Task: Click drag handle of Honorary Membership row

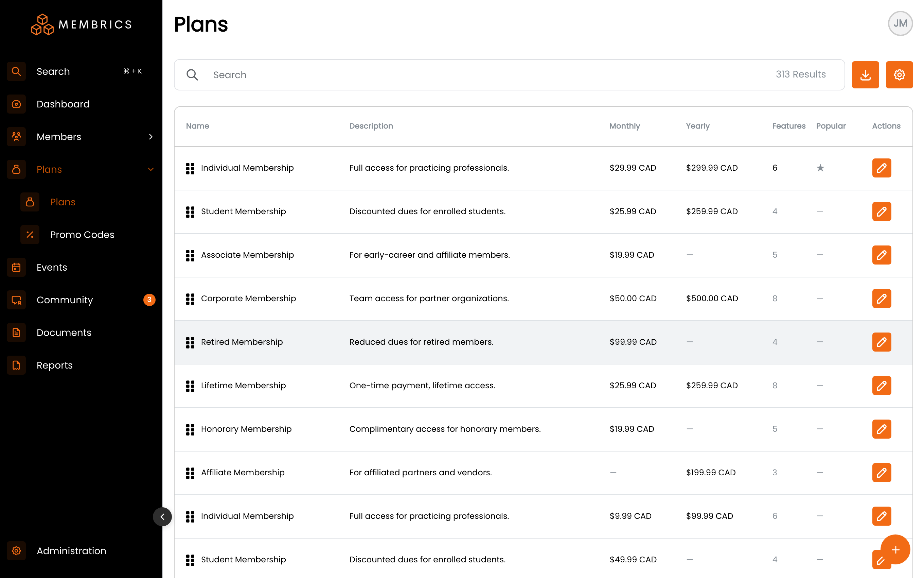Action: point(190,430)
